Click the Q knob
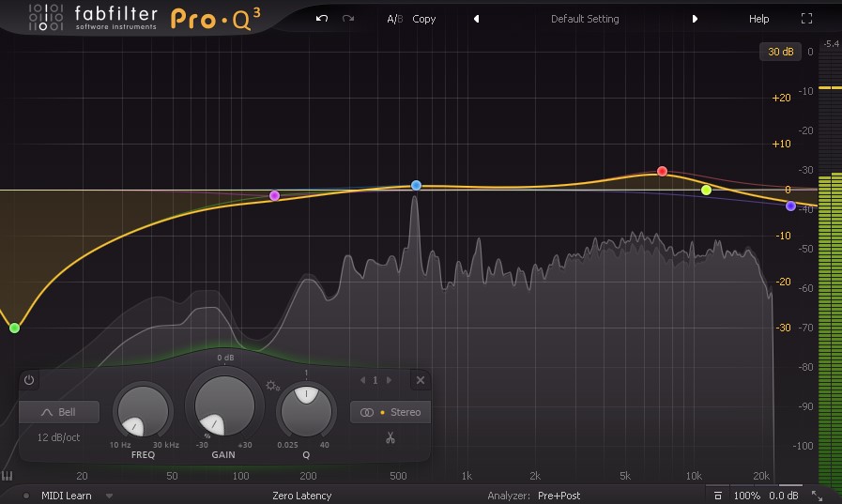 pos(306,412)
